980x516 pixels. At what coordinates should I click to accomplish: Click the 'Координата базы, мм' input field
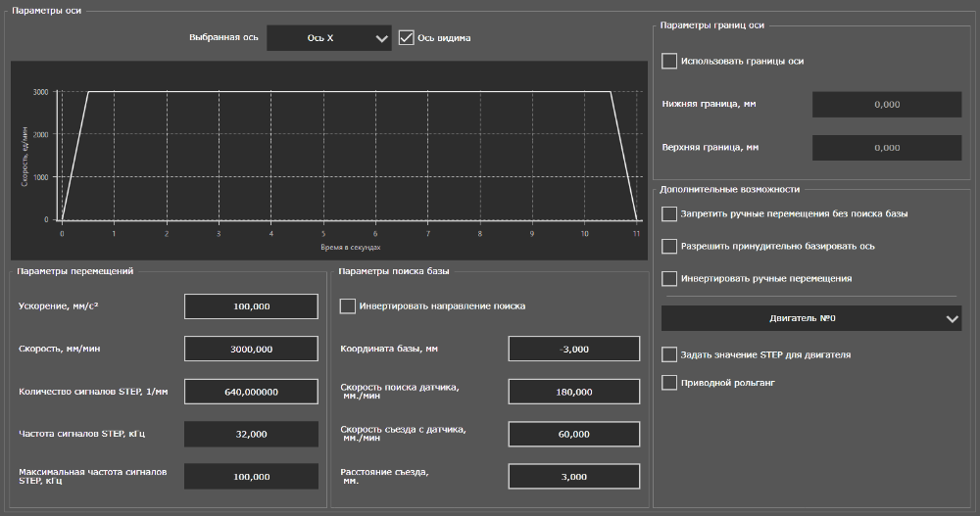point(573,350)
